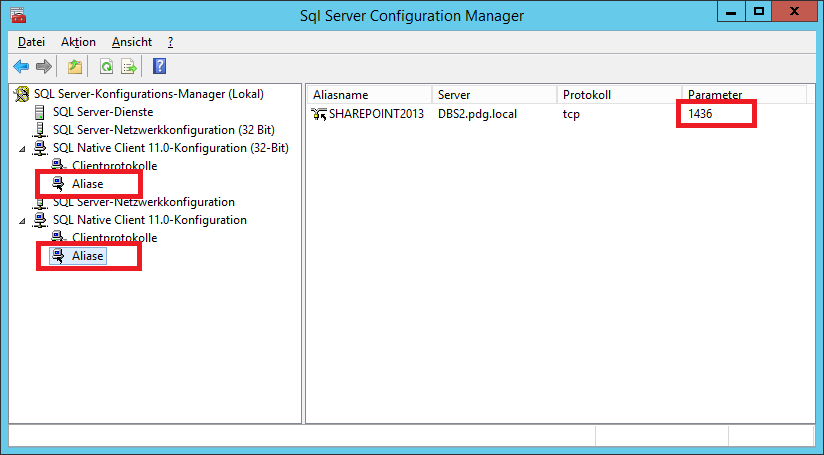Open the Ansicht menu

pos(132,42)
